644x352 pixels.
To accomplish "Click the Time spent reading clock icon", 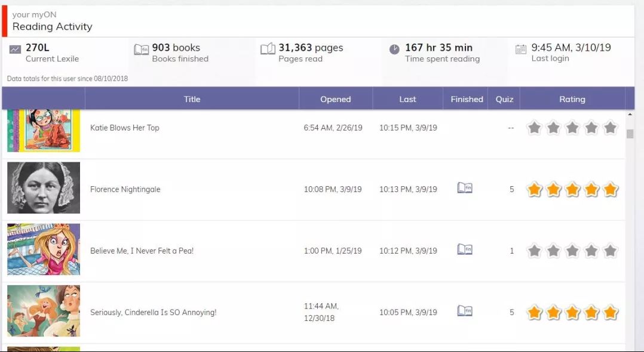I will 394,50.
